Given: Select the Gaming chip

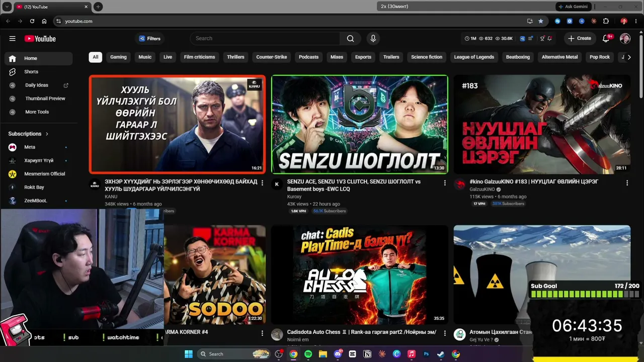Looking at the screenshot, I should (x=118, y=57).
